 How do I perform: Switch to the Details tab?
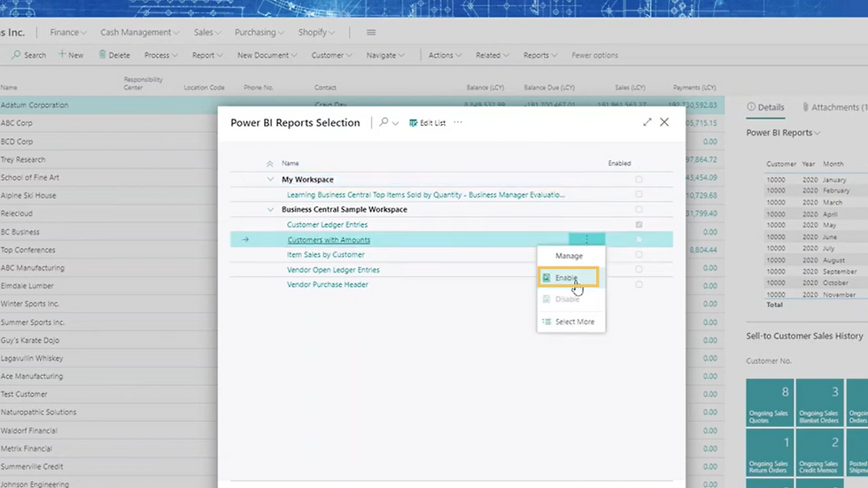pyautogui.click(x=765, y=107)
